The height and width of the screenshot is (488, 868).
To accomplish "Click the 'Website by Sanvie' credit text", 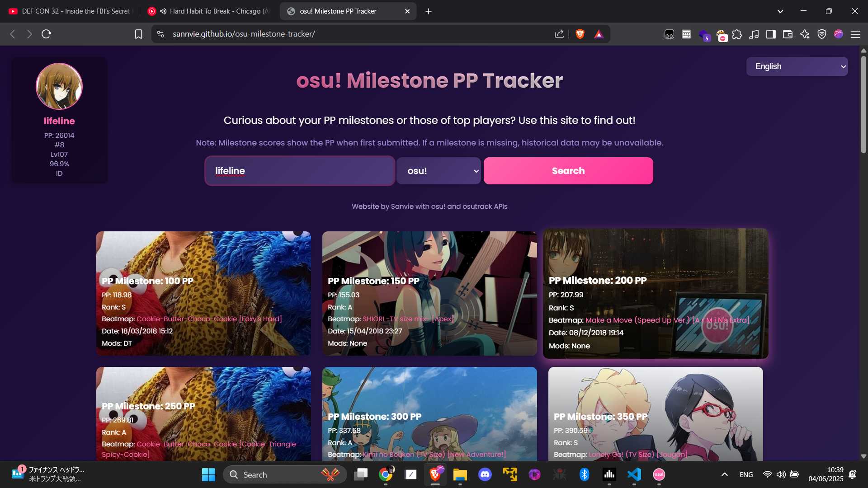I will 429,206.
